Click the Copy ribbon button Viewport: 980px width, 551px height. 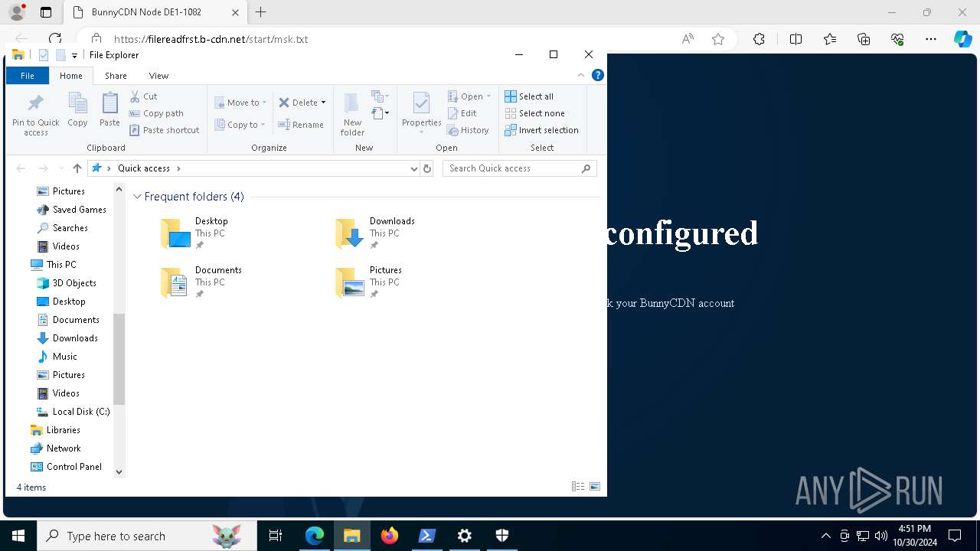pyautogui.click(x=77, y=109)
